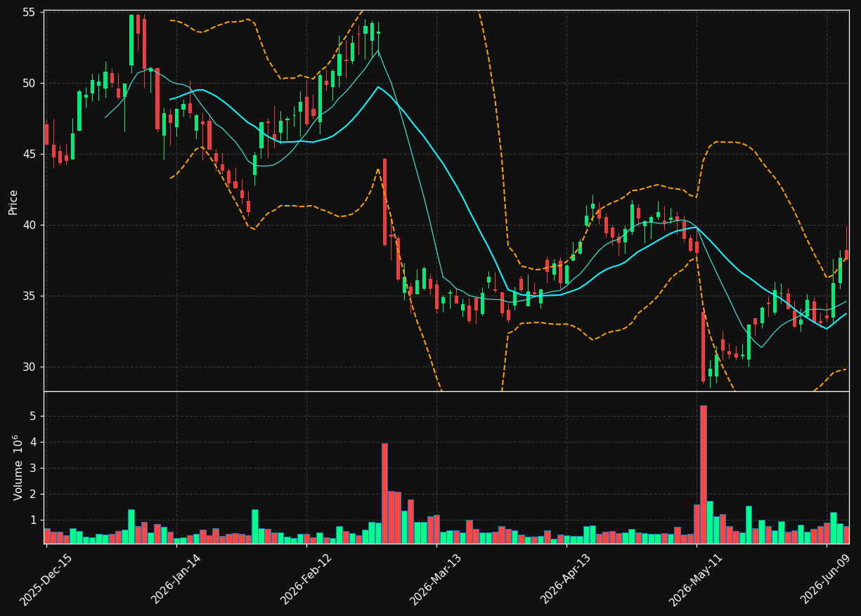The height and width of the screenshot is (616, 861).
Task: Click the 55 price tick label
Action: [30, 11]
